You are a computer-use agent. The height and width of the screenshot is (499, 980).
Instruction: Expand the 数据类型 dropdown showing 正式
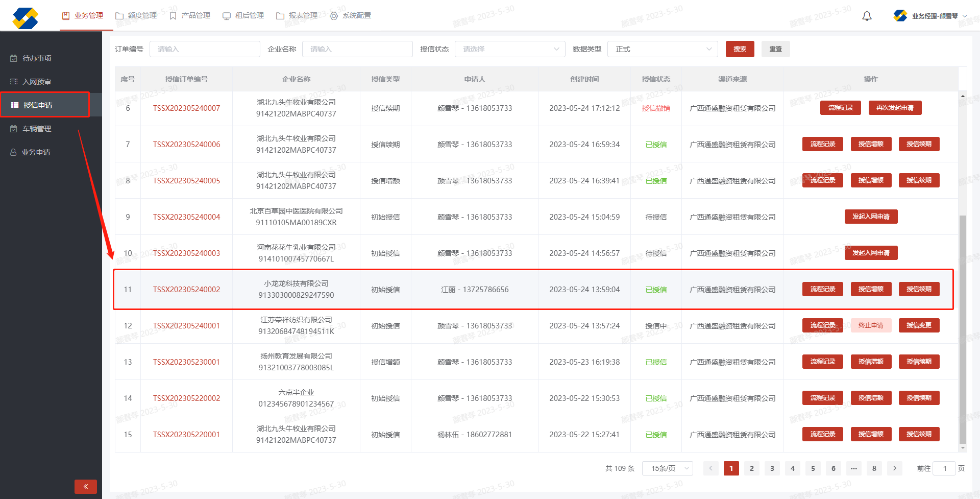pyautogui.click(x=663, y=49)
